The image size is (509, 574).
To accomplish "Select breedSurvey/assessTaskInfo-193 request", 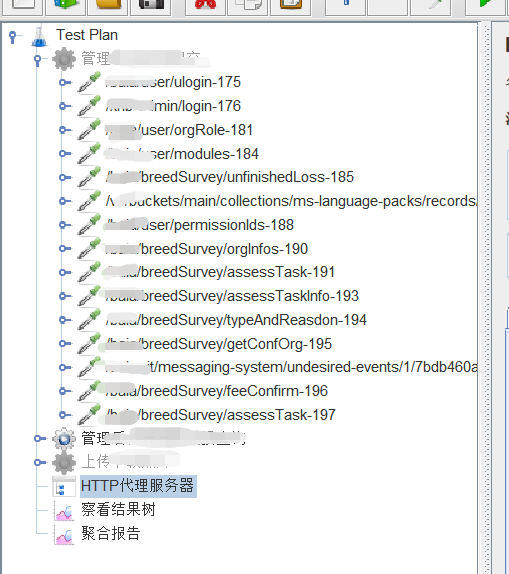I will click(x=232, y=296).
